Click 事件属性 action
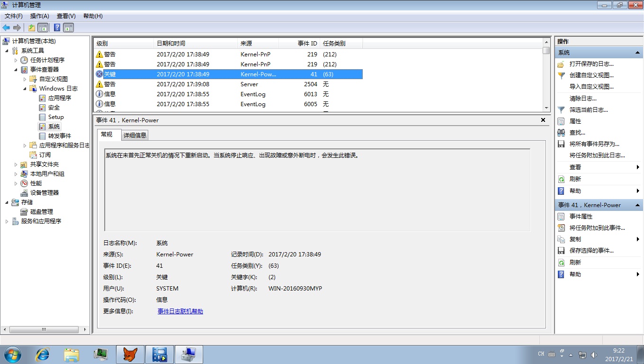 point(581,217)
